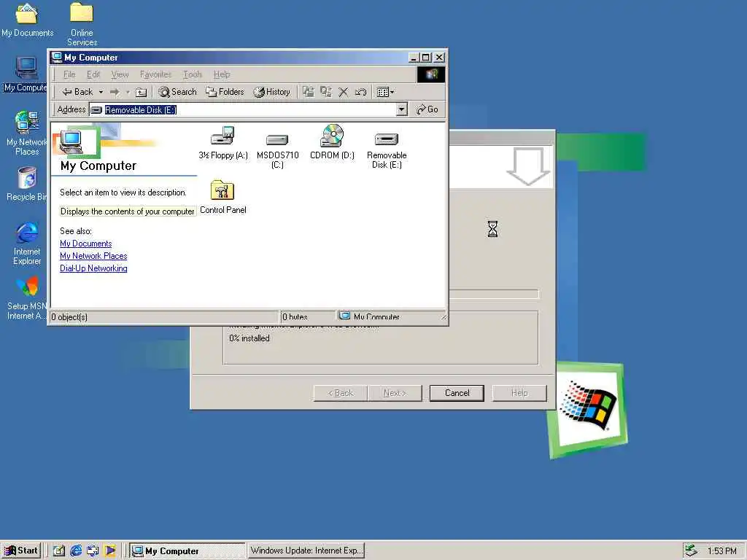The height and width of the screenshot is (560, 747).
Task: Open the 3½ Floppy (A:) drive icon
Action: coord(223,142)
